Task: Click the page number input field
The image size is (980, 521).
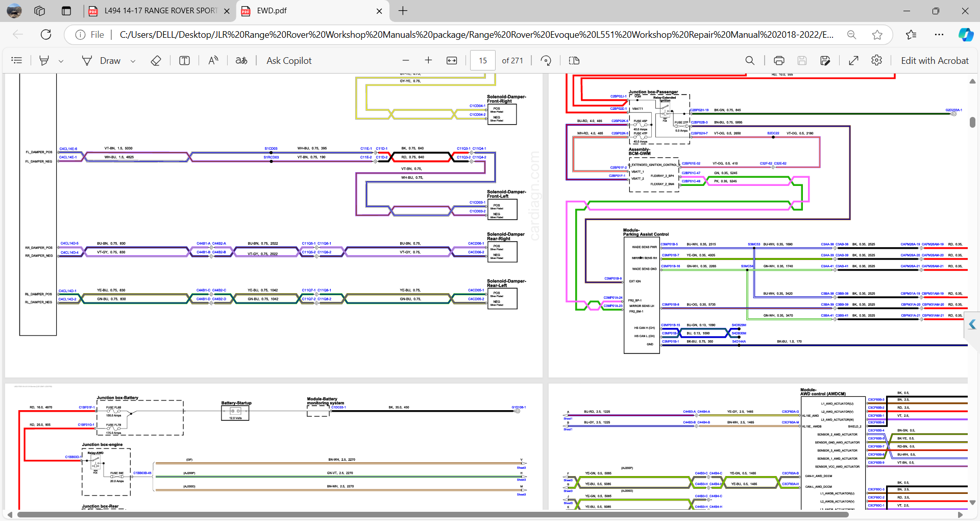Action: [482, 60]
